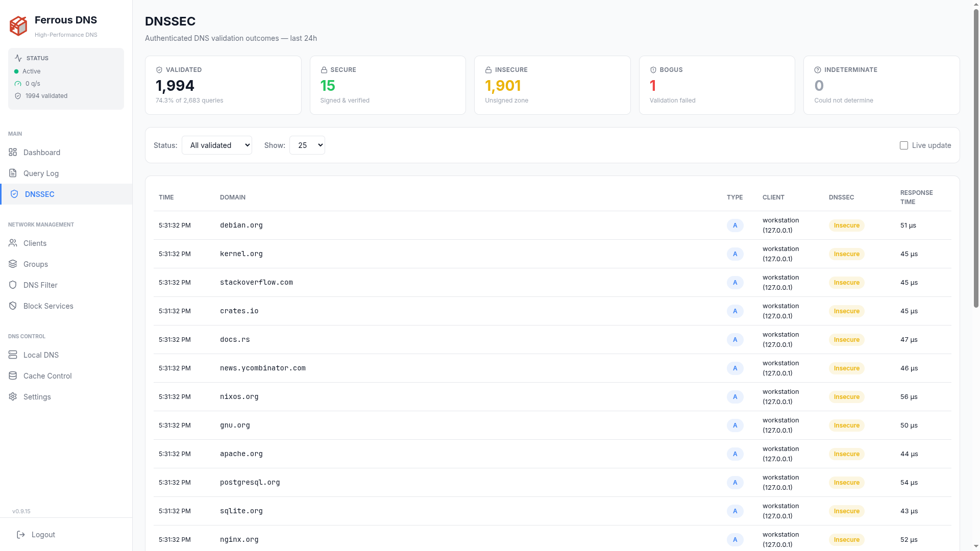Click the Dashboard grid icon
980x551 pixels.
(13, 153)
